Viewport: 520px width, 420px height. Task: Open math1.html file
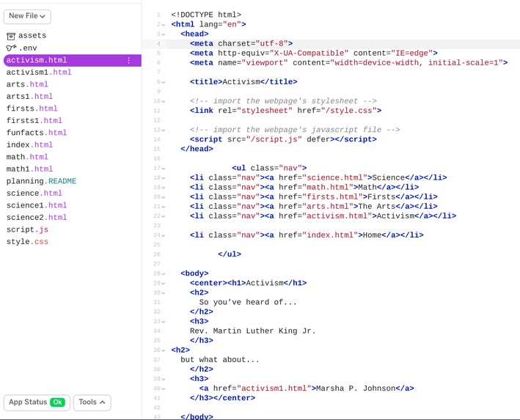(29, 169)
